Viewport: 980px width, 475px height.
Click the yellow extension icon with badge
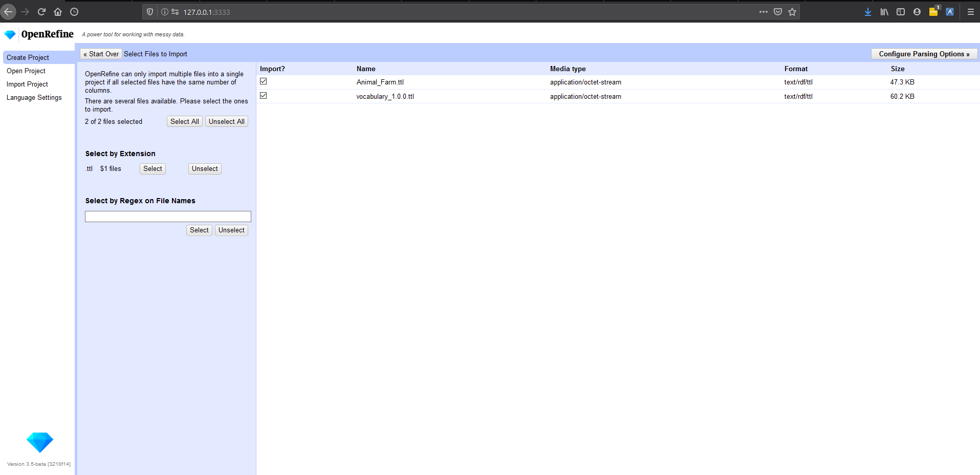click(x=934, y=11)
